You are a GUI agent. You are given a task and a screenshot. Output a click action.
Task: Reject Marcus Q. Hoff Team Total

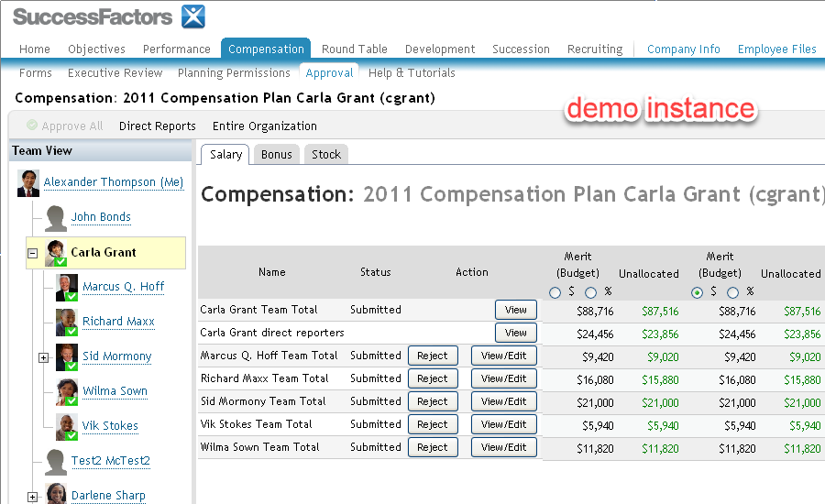tap(433, 356)
